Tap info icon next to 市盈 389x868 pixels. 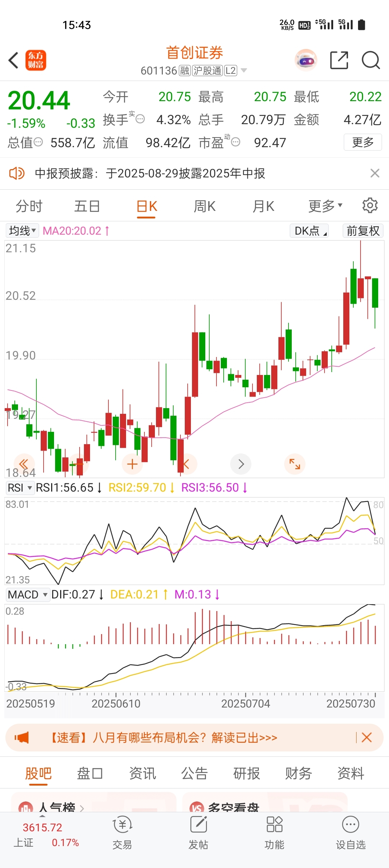(236, 142)
